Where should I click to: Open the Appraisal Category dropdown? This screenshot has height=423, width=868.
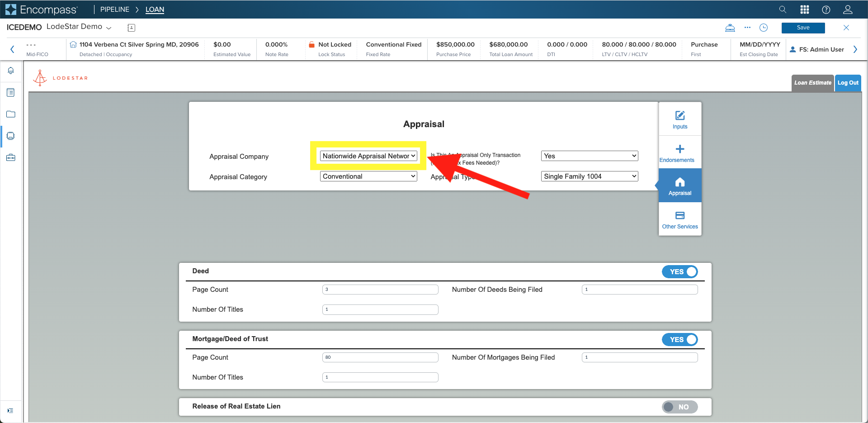click(x=368, y=176)
